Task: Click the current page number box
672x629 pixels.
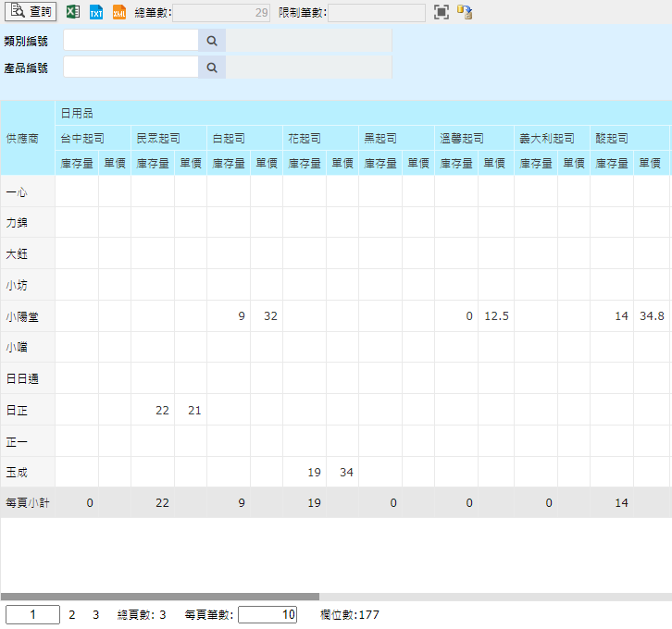Action: click(32, 615)
